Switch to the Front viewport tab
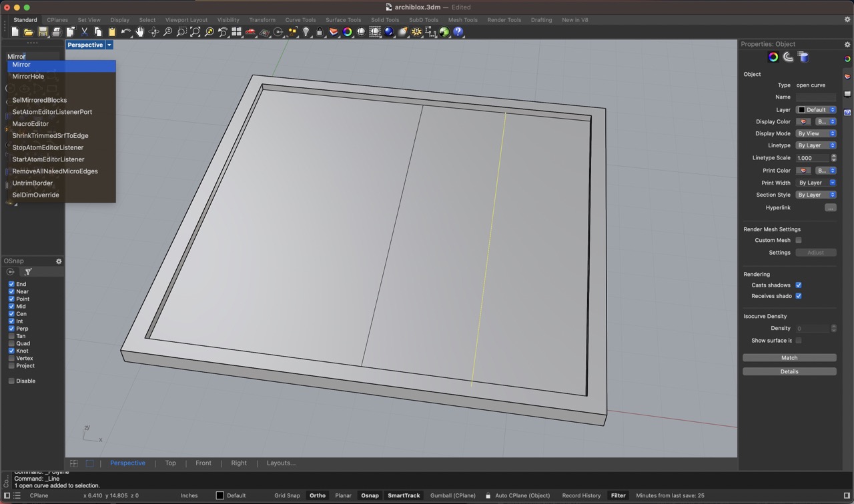Viewport: 854px width, 504px height. coord(203,463)
